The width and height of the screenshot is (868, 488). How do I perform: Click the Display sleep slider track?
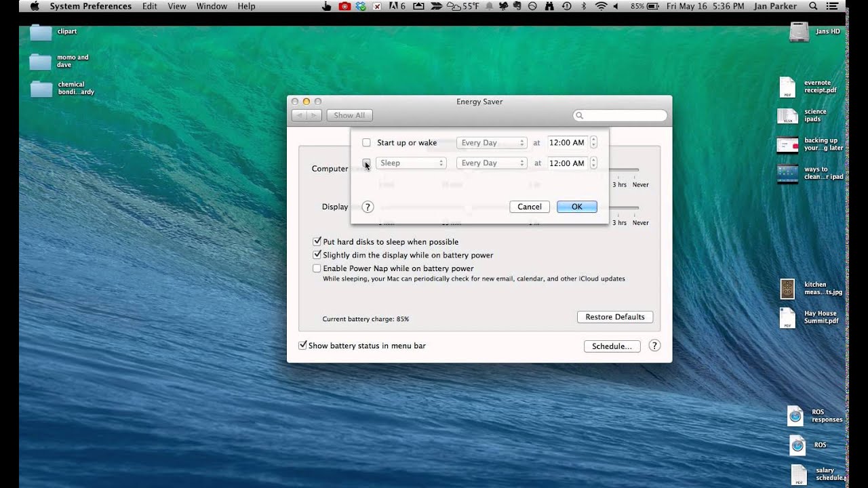pyautogui.click(x=624, y=207)
